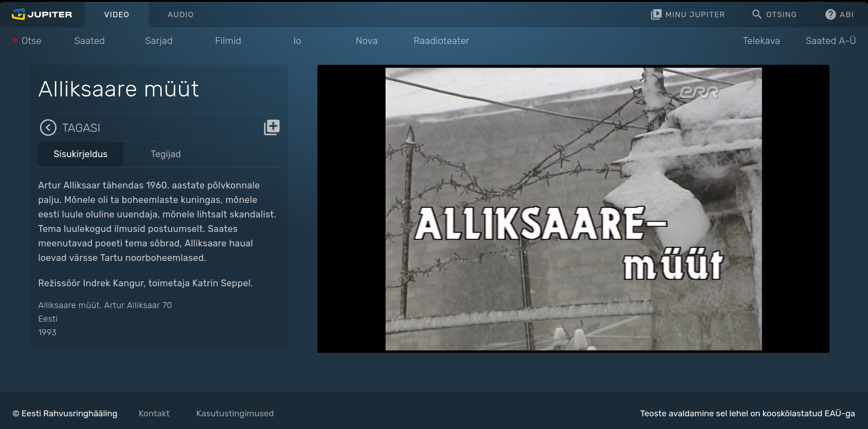The image size is (868, 429).
Task: Click the MINU JUPITER label
Action: [695, 14]
